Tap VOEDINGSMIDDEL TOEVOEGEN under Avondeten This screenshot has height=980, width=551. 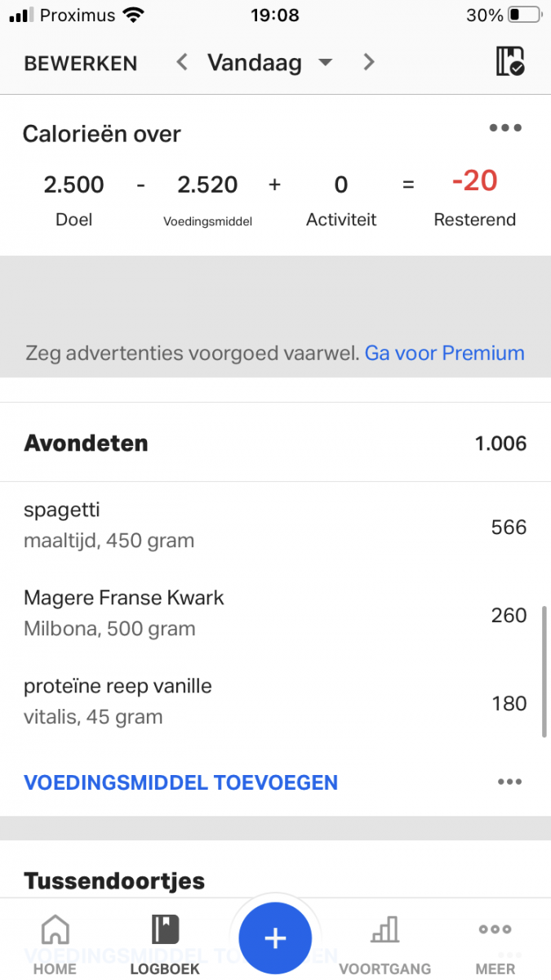click(180, 782)
